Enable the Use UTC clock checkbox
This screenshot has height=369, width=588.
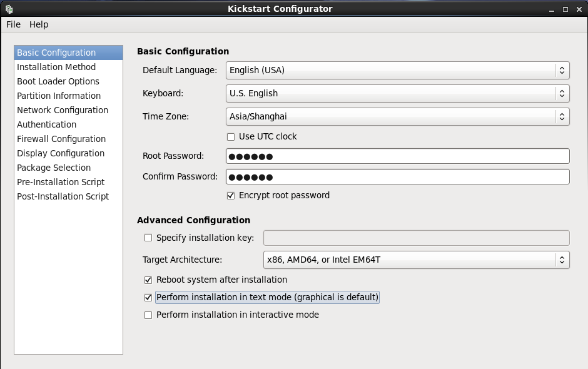pos(231,136)
